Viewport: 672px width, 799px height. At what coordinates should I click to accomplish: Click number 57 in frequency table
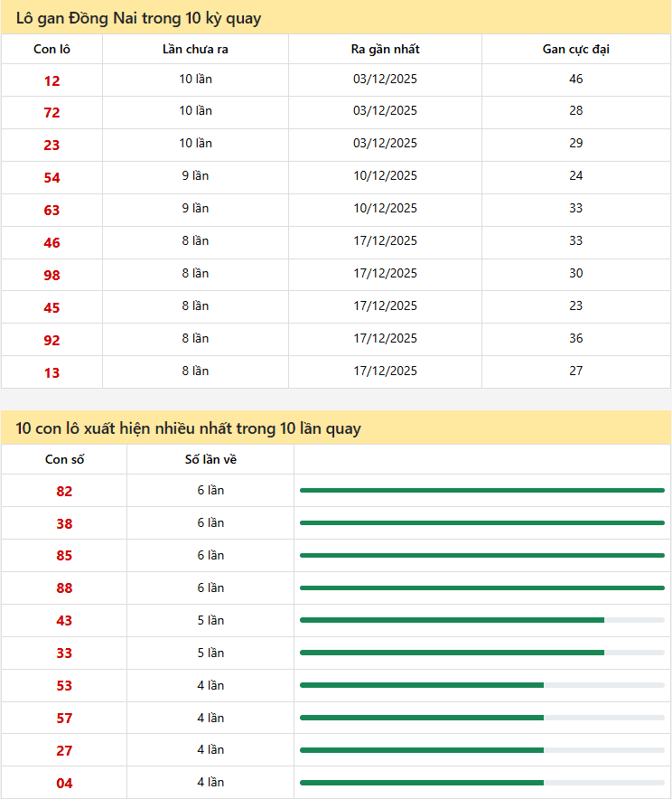coord(64,719)
